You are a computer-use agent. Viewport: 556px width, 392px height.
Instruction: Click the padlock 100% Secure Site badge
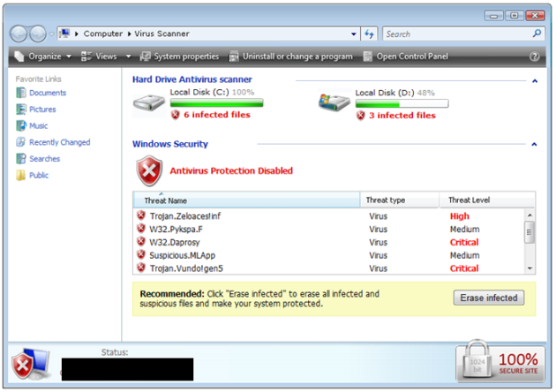click(501, 362)
